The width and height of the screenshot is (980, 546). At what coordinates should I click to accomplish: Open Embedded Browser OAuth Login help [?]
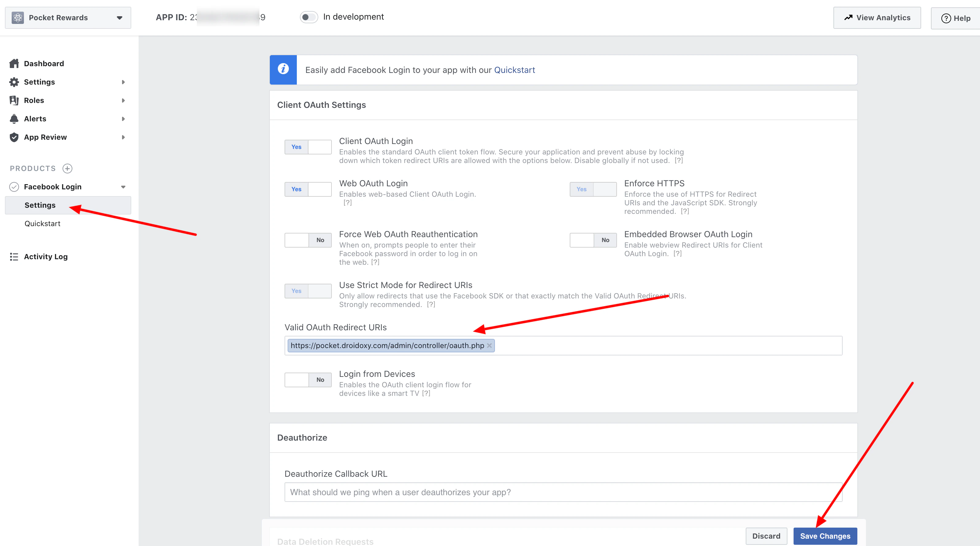coord(677,254)
